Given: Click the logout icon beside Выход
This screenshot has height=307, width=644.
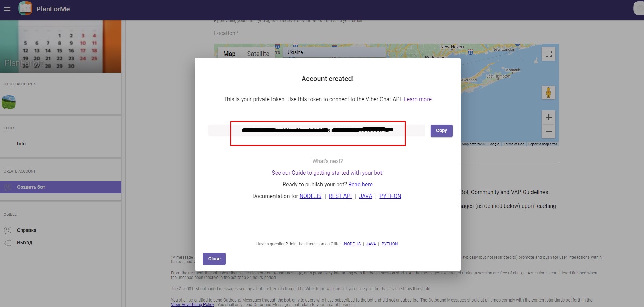Looking at the screenshot, I should pos(8,243).
